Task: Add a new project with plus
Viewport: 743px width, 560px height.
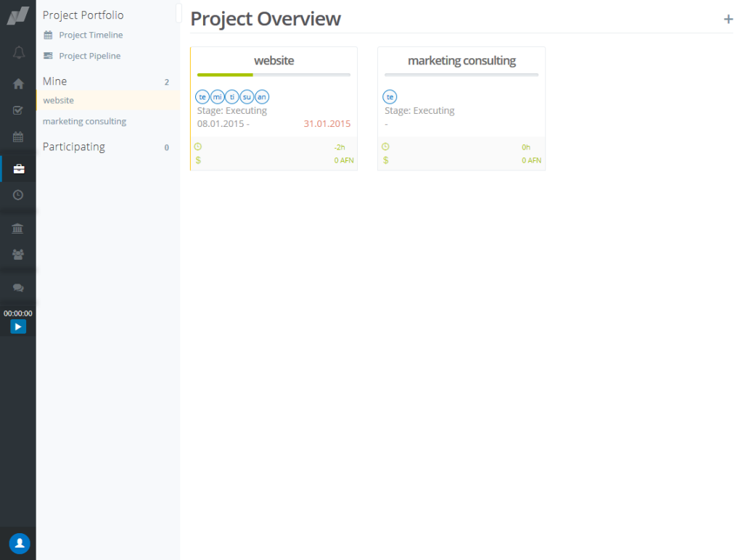Action: point(728,20)
